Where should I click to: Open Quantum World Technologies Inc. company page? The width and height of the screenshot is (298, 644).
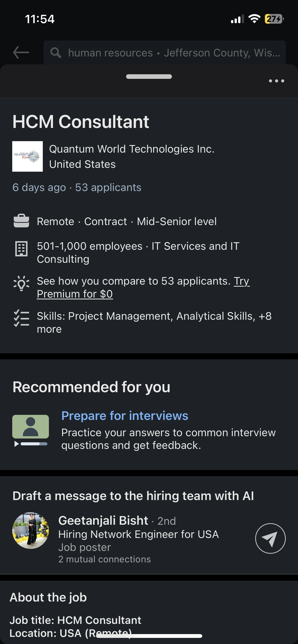pyautogui.click(x=132, y=149)
